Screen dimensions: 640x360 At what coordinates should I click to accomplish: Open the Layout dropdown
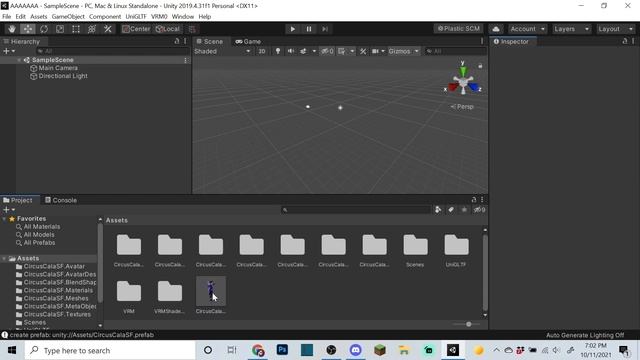coord(615,29)
